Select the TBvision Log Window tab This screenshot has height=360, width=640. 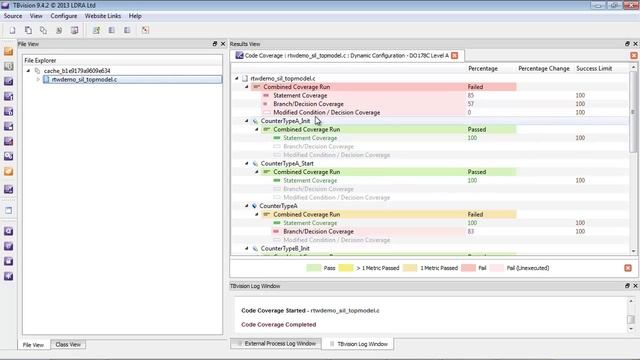[x=358, y=344]
